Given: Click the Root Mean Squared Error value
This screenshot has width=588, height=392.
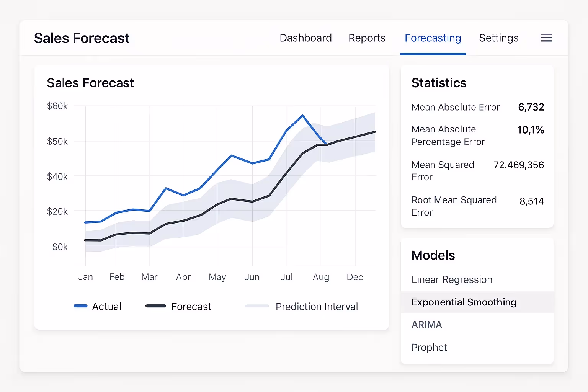Looking at the screenshot, I should [531, 201].
